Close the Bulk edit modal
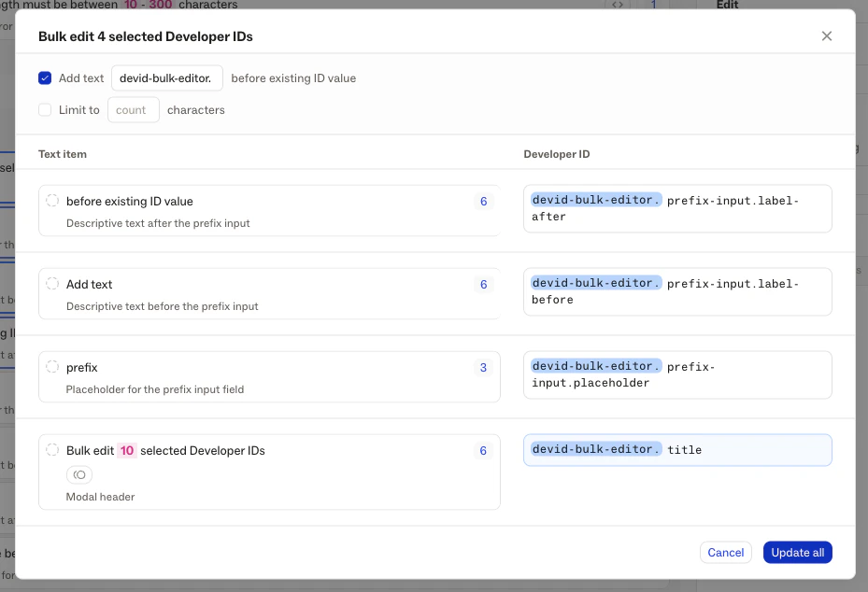This screenshot has width=868, height=592. click(827, 36)
